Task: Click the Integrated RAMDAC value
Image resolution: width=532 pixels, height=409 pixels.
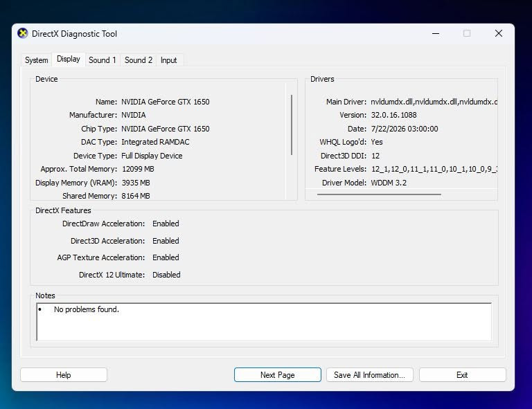Action: click(x=155, y=142)
